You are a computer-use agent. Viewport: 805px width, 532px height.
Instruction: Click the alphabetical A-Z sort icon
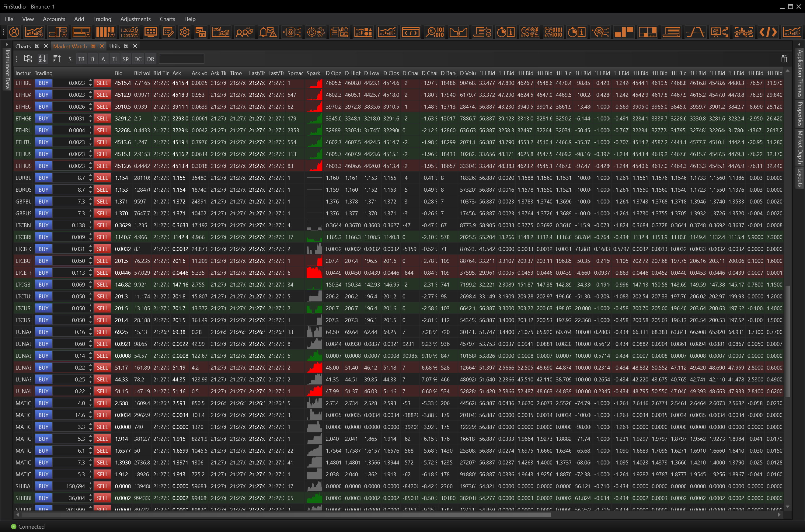[42, 59]
